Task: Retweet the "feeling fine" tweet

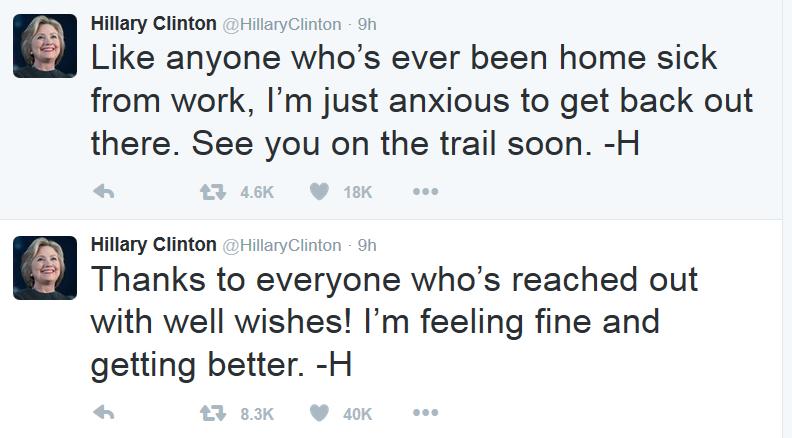Action: tap(211, 413)
